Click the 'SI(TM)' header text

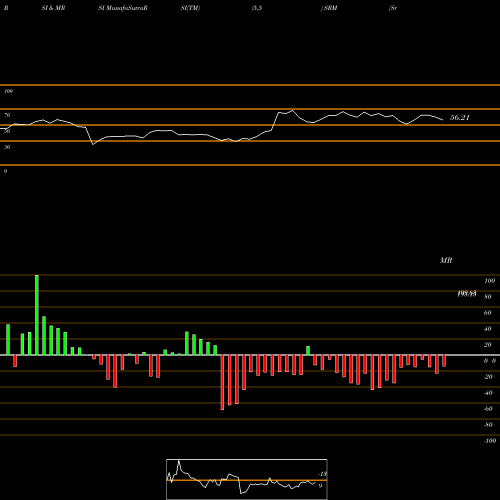point(190,8)
